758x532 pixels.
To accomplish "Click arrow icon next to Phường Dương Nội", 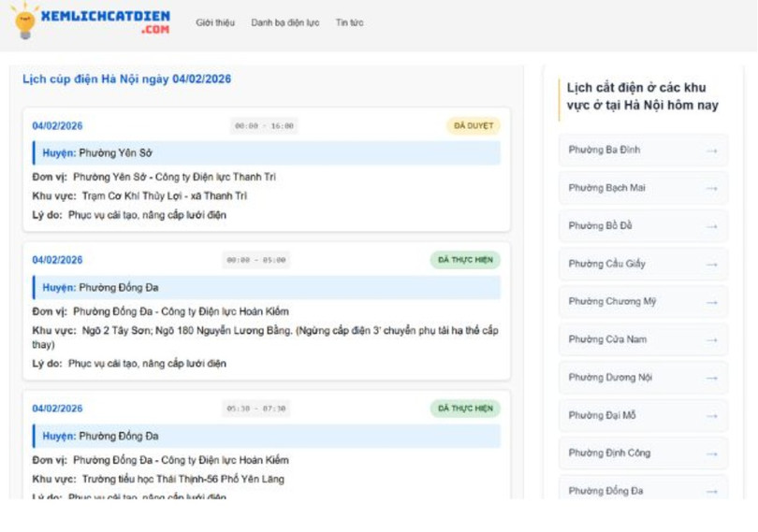I will pyautogui.click(x=711, y=378).
